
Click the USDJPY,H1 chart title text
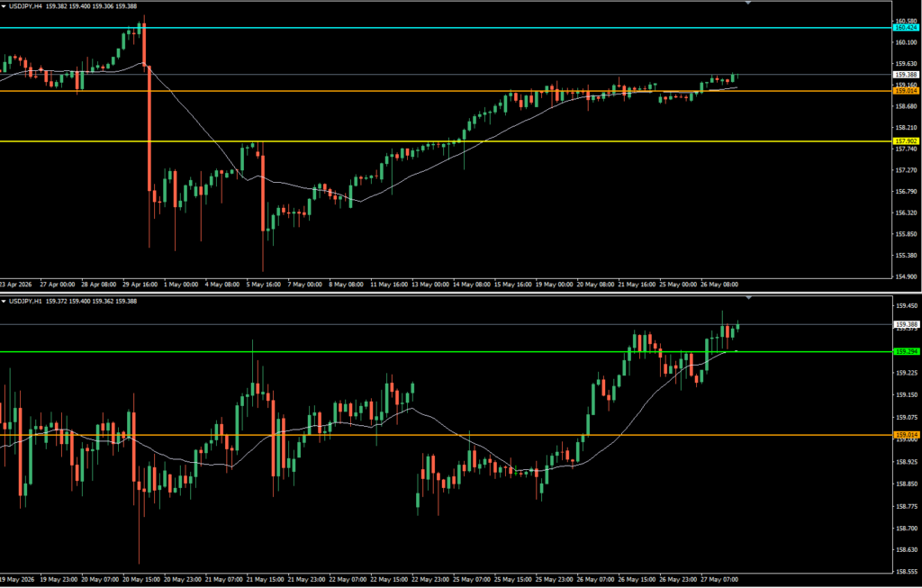click(24, 301)
